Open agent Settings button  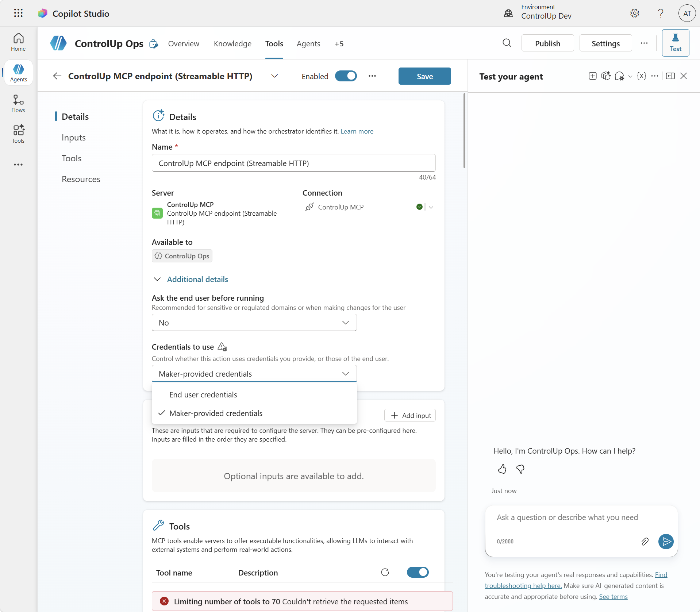pos(605,43)
